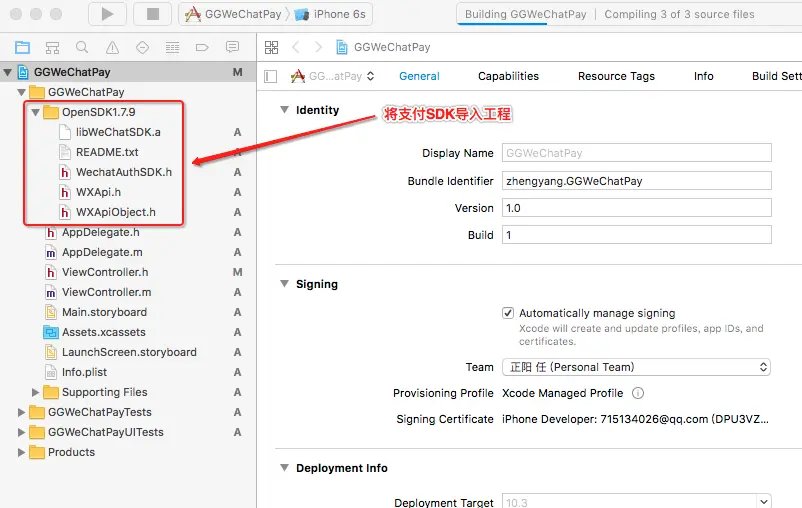The height and width of the screenshot is (508, 802).
Task: Open the Project navigator folder icon
Action: (x=22, y=48)
